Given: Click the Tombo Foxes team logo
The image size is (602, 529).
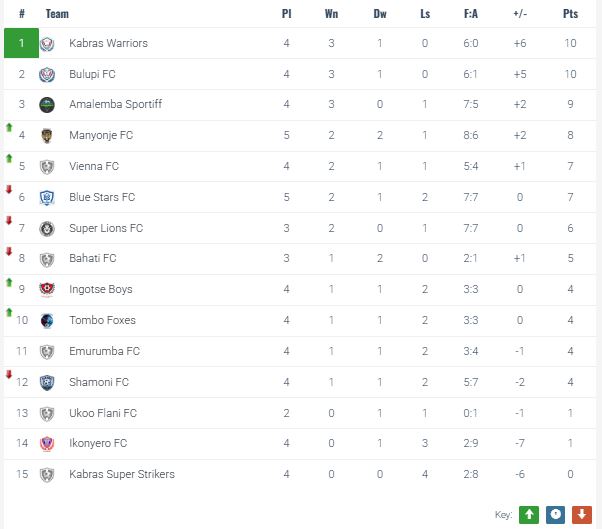Looking at the screenshot, I should click(x=47, y=321).
